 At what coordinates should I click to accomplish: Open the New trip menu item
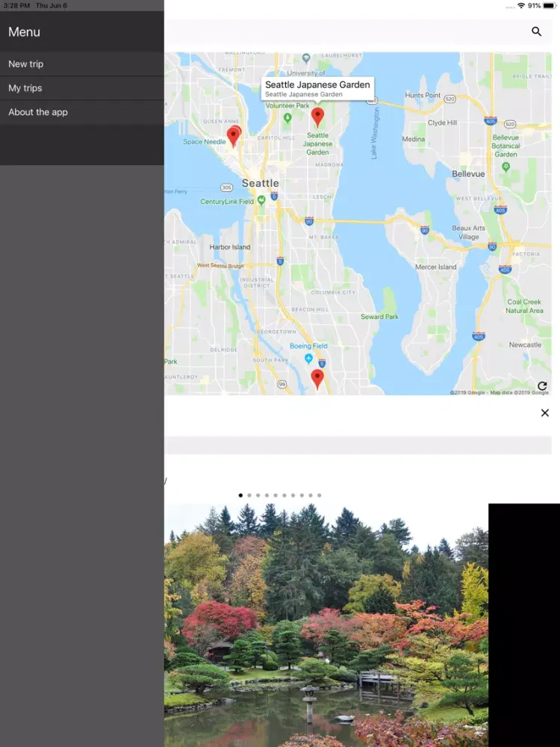[x=82, y=63]
